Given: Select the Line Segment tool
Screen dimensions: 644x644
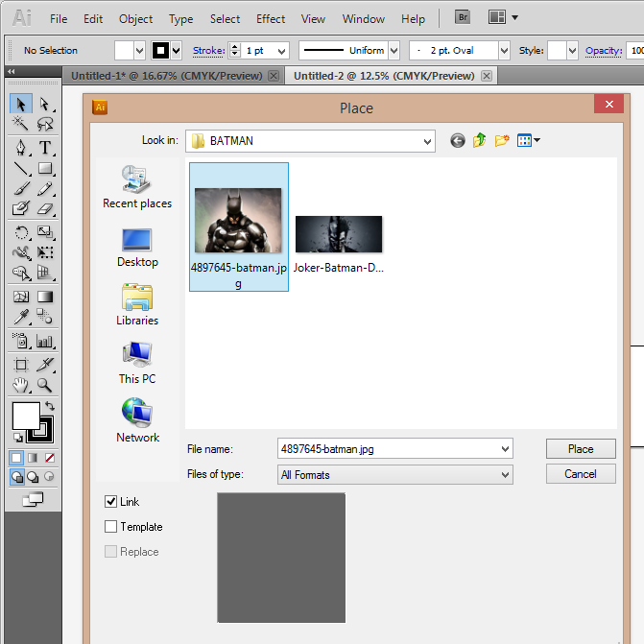Looking at the screenshot, I should (x=21, y=168).
